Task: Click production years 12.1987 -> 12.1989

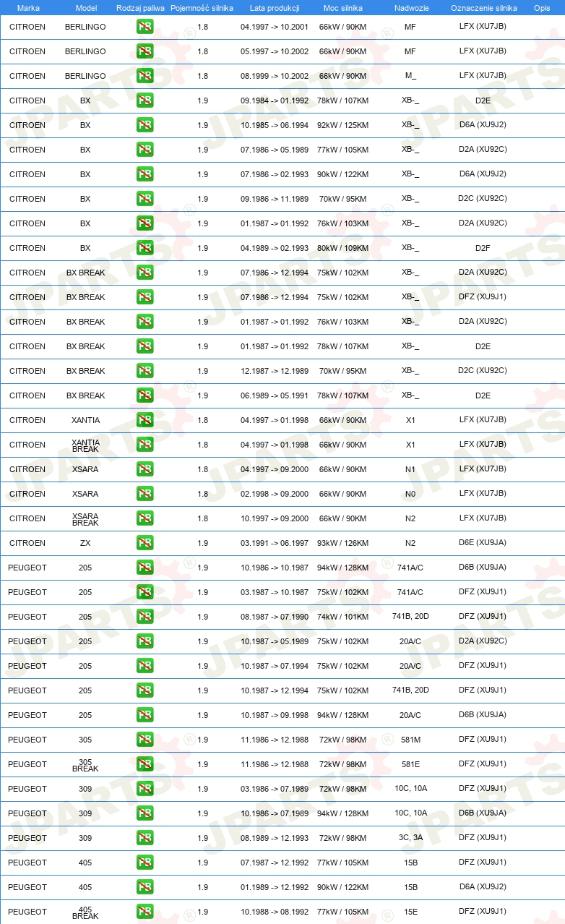Action: click(275, 371)
